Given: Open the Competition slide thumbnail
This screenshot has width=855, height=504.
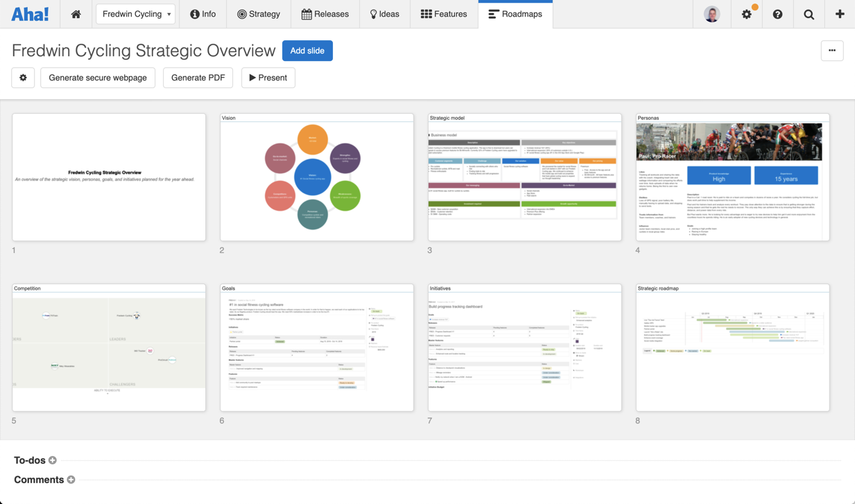Looking at the screenshot, I should pyautogui.click(x=109, y=347).
